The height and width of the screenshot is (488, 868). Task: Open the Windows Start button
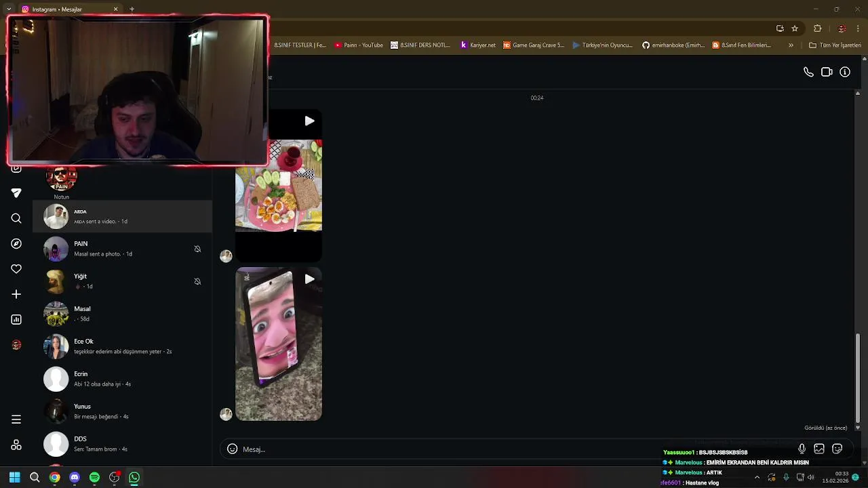pos(14,477)
